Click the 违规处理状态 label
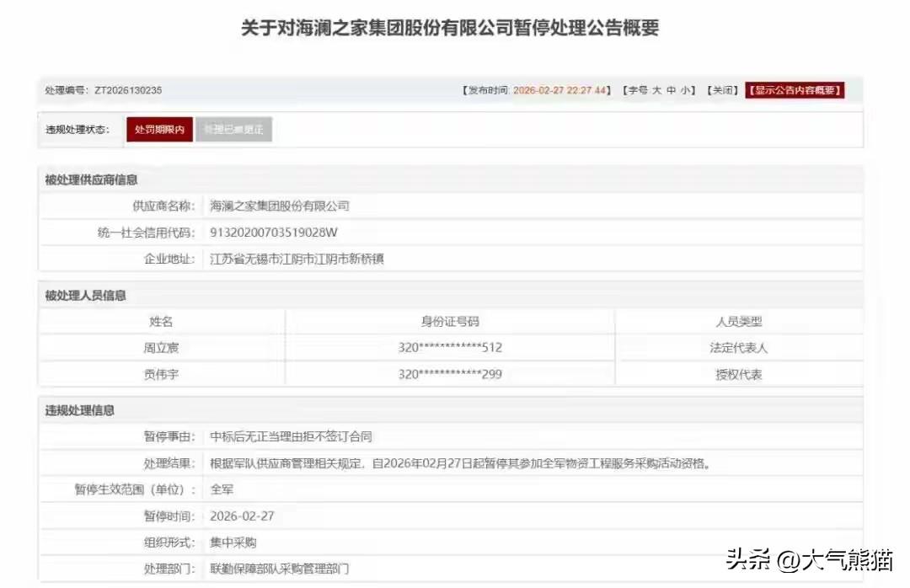Screen dimensions: 910x588 78,130
